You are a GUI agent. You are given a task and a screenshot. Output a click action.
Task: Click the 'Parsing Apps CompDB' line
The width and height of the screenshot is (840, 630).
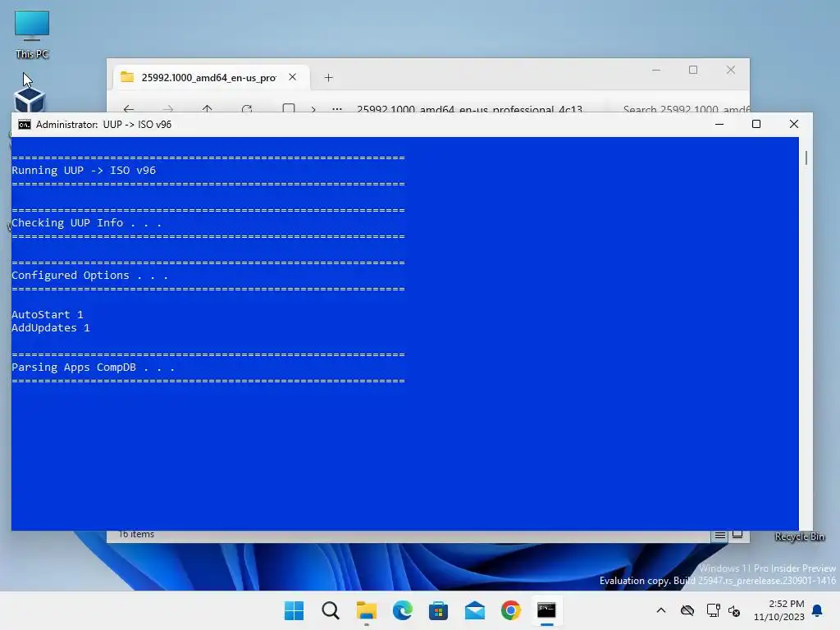pos(93,367)
